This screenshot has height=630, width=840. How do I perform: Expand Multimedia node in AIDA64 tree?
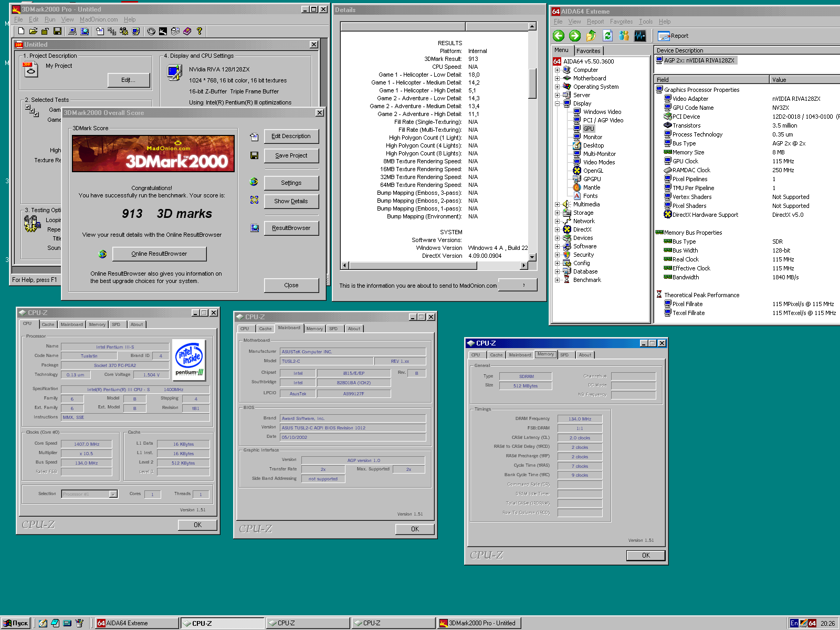pos(557,204)
